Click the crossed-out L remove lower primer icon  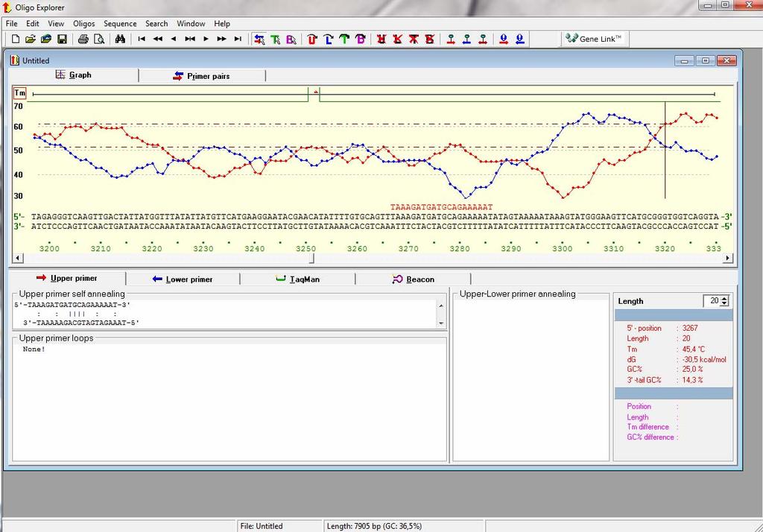tap(398, 39)
